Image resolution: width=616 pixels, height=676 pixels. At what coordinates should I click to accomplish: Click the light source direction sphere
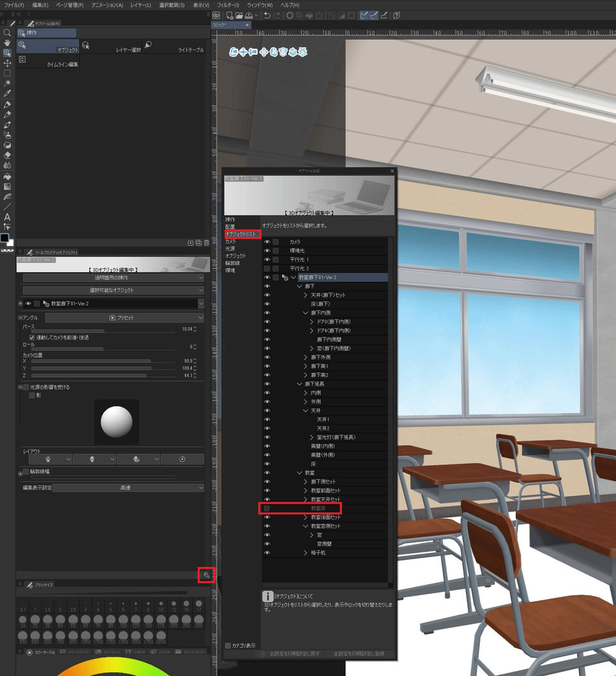[117, 421]
